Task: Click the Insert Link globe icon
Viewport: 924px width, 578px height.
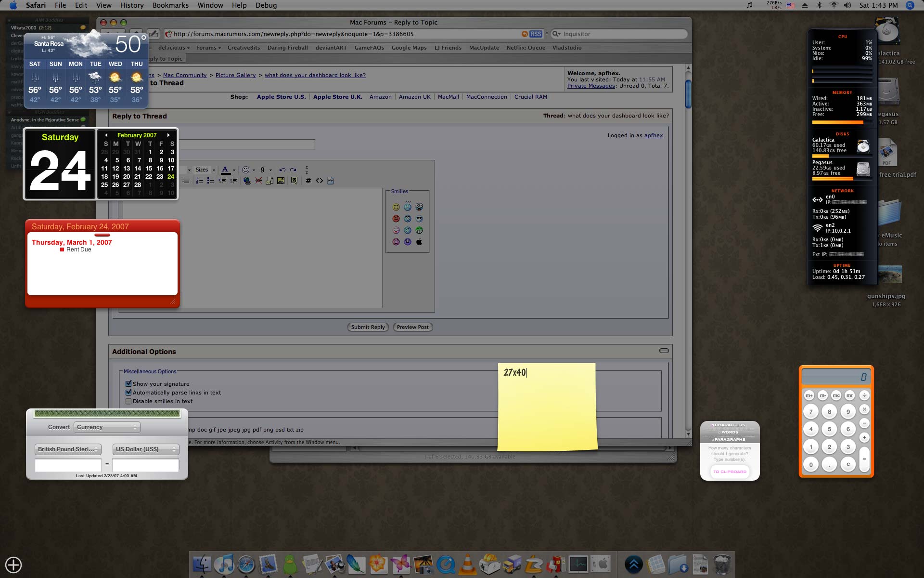Action: [247, 181]
